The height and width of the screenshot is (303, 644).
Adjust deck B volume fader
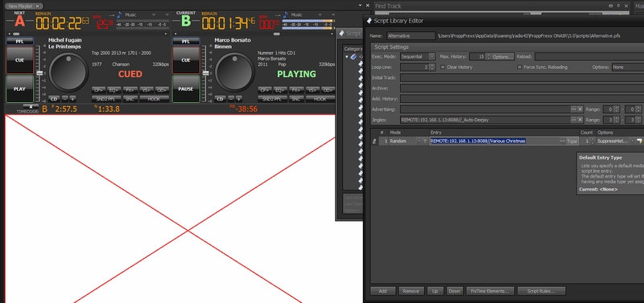[206, 73]
